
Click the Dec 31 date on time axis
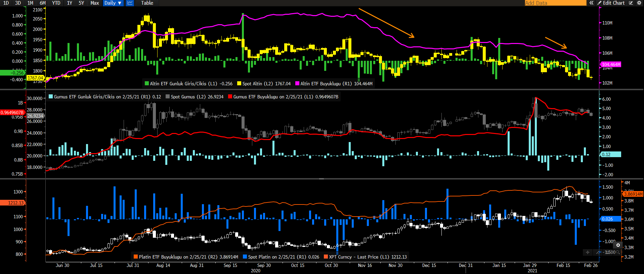[x=466, y=265]
